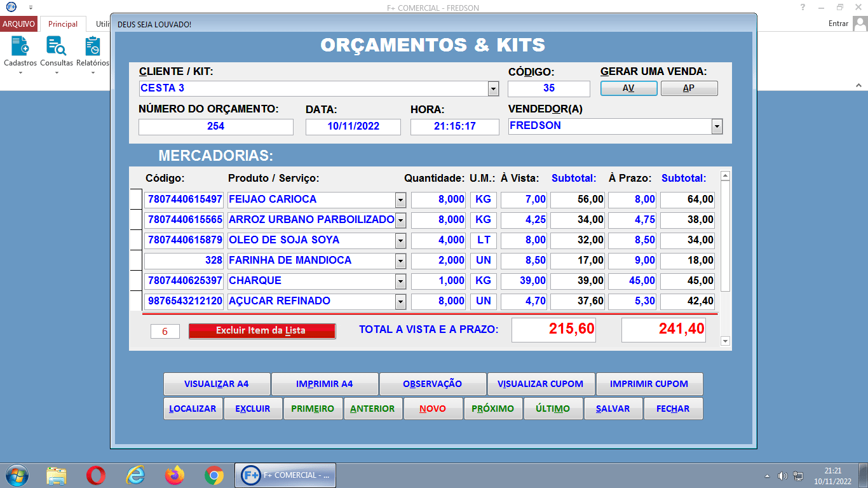Open F+ COMERCIAL taskbar window button
868x488 pixels.
point(285,475)
